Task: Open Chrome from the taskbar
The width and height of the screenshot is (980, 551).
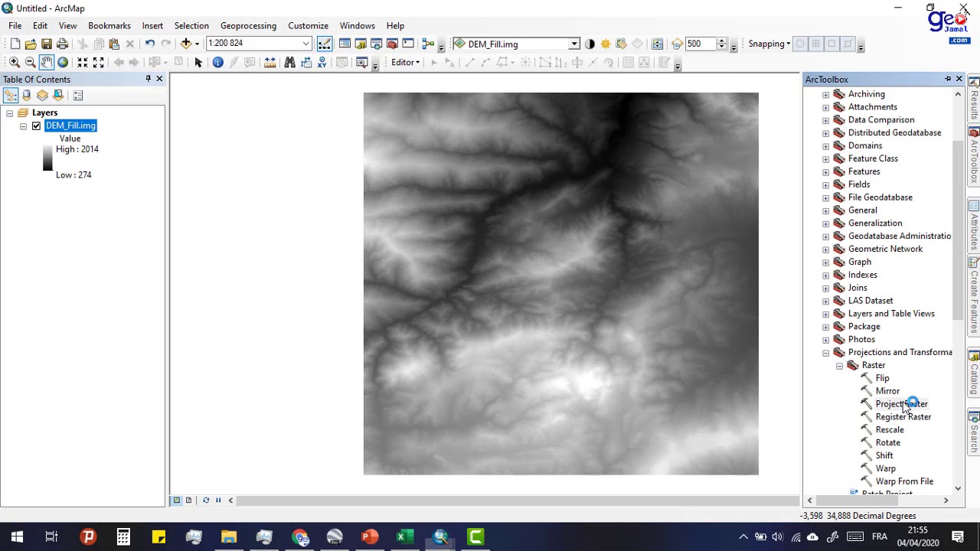Action: [299, 537]
